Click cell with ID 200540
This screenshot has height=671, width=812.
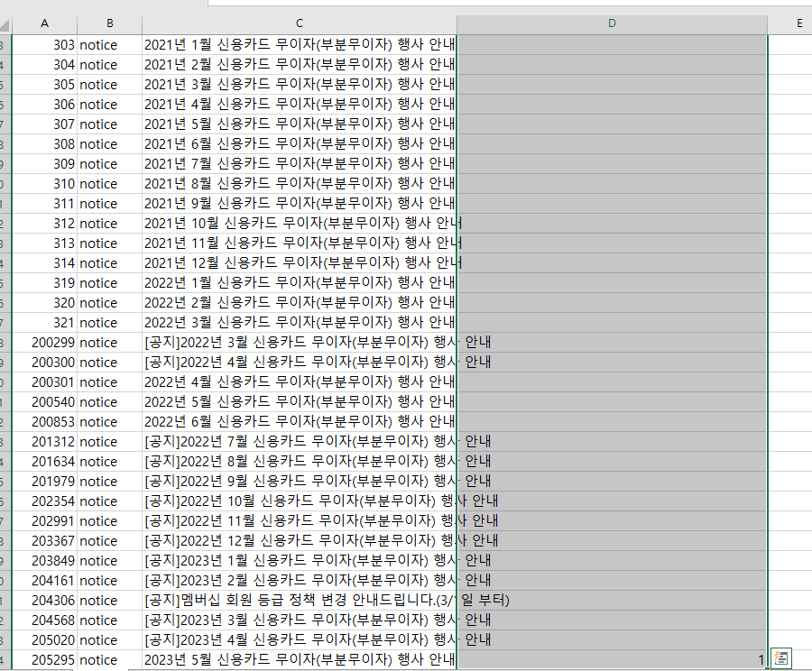tap(44, 402)
